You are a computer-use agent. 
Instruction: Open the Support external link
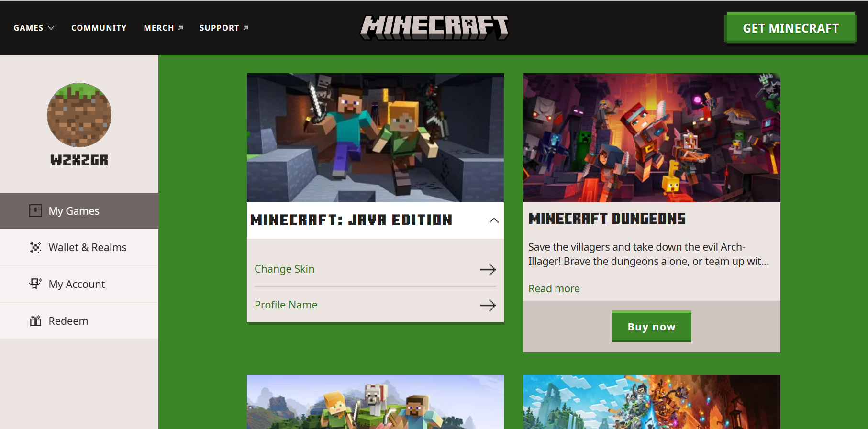pyautogui.click(x=223, y=28)
